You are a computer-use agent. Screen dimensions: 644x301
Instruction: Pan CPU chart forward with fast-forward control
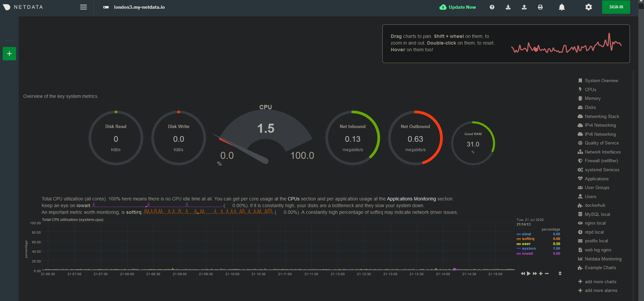(535, 274)
